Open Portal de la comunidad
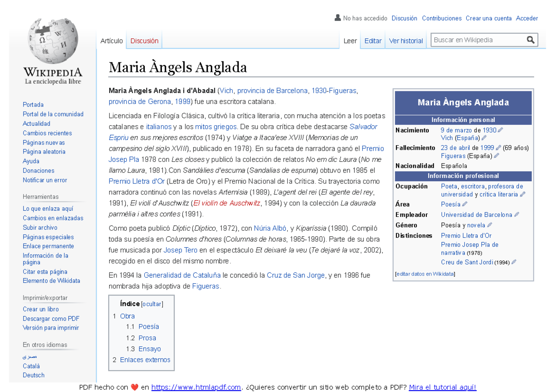The height and width of the screenshot is (392, 555). (53, 114)
